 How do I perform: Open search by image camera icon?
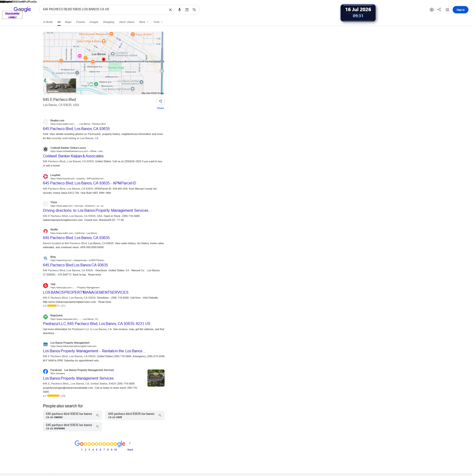pyautogui.click(x=188, y=10)
